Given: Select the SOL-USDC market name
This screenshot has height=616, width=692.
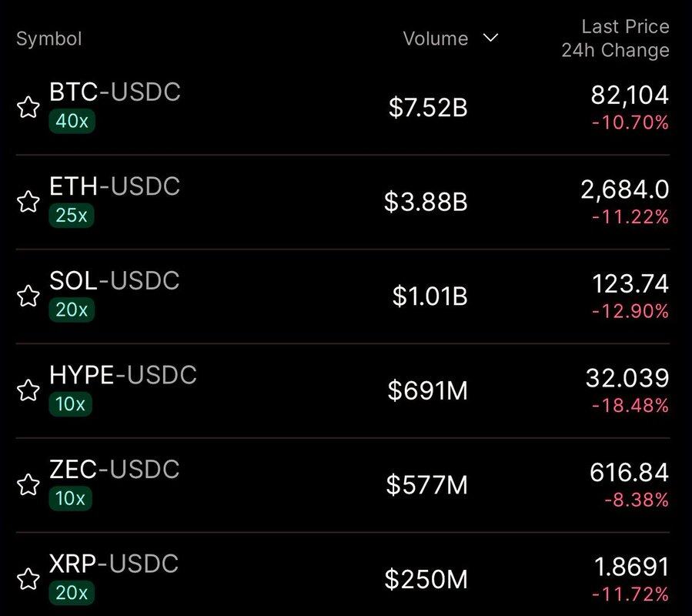Looking at the screenshot, I should tap(115, 281).
